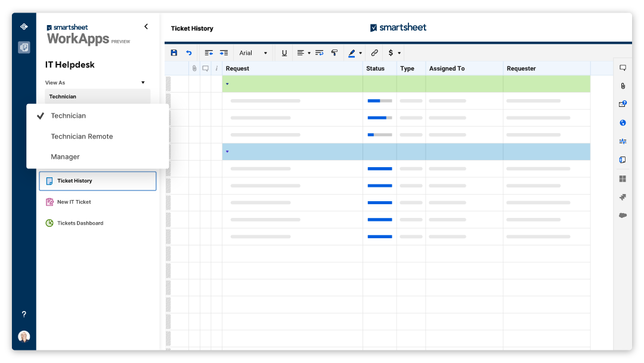Open the conversations panel in right sidebar
The image size is (644, 363).
tap(623, 68)
